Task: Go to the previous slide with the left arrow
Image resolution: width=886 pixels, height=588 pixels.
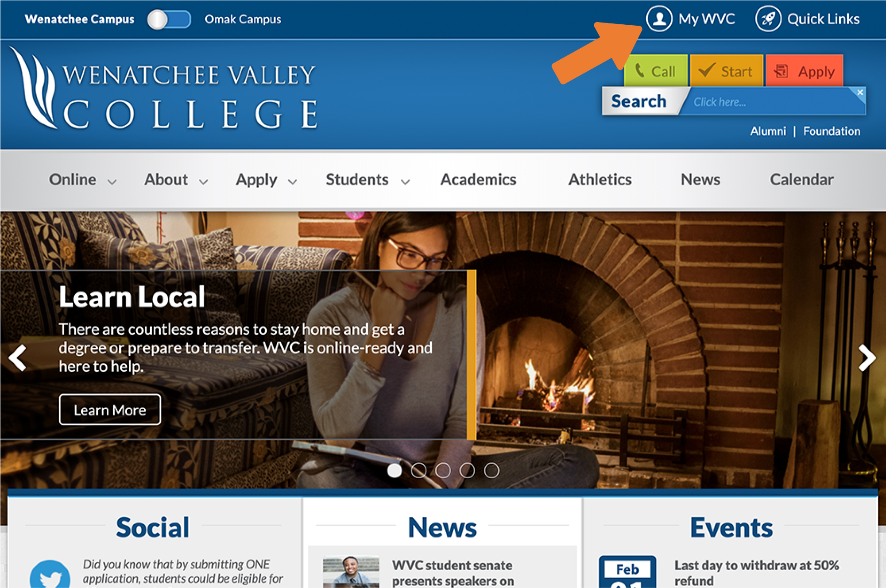Action: (x=18, y=357)
